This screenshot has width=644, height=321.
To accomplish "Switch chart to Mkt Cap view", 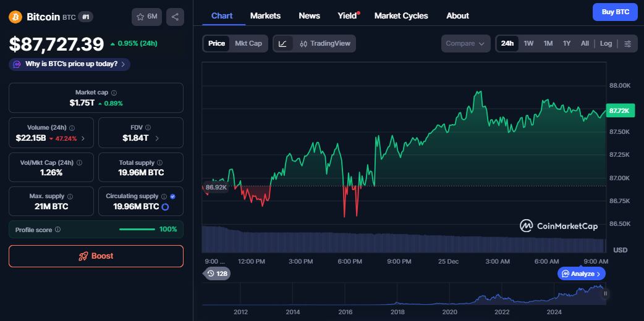I will tap(248, 44).
